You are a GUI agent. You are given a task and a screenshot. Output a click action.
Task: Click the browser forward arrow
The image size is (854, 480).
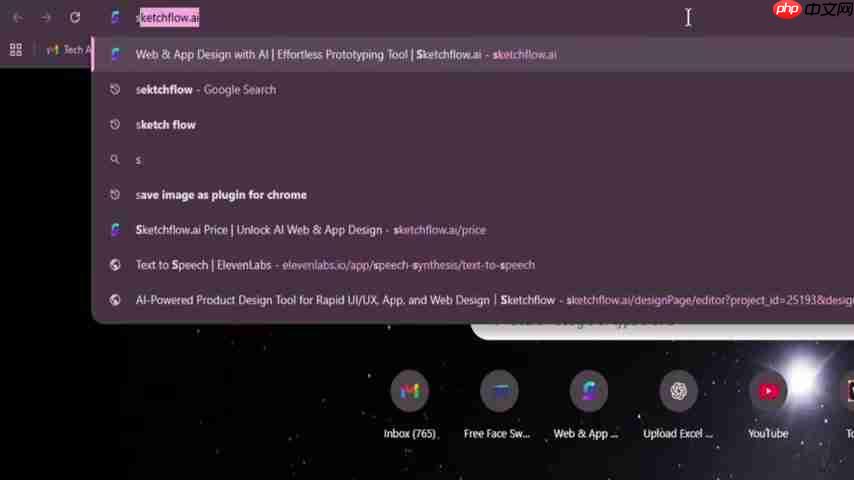pos(46,17)
